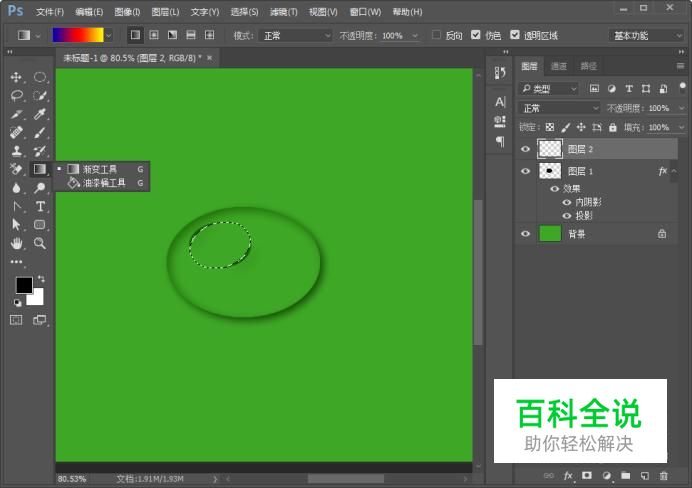This screenshot has height=488, width=692.
Task: Open the 基本功能 workspace dropdown
Action: 646,35
